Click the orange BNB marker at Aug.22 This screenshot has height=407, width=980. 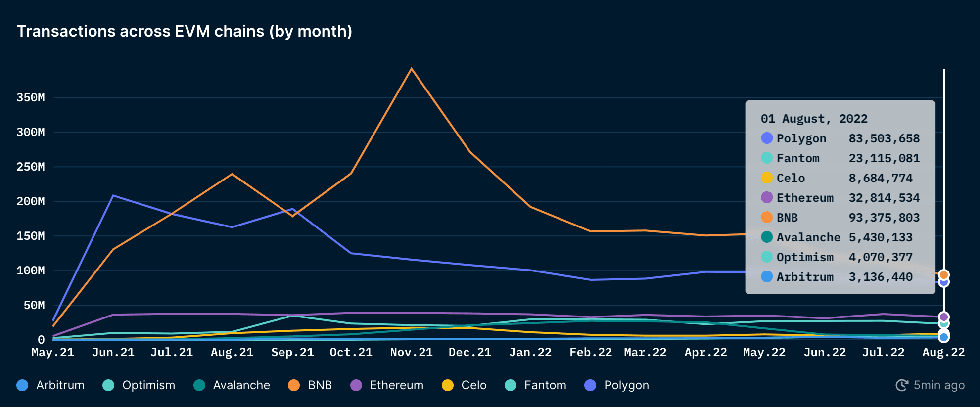[943, 275]
